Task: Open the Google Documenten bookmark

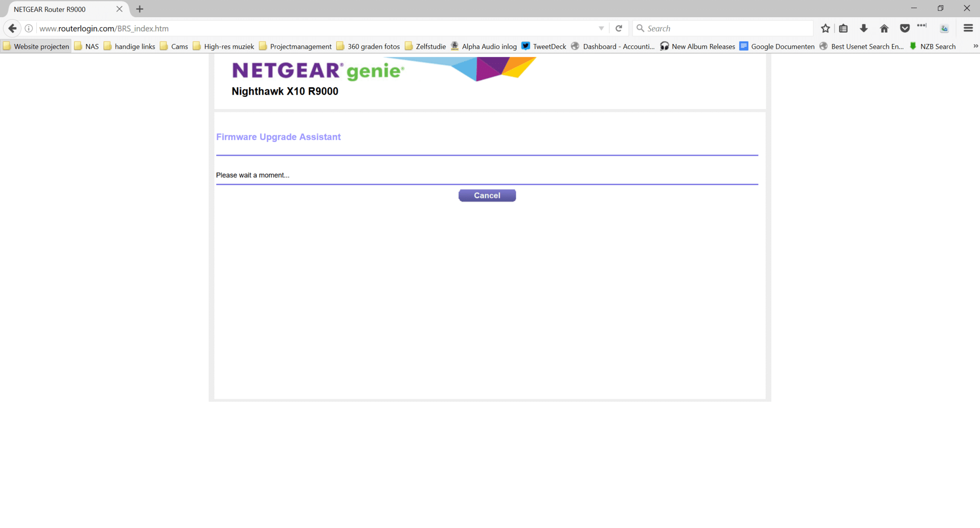Action: (777, 46)
